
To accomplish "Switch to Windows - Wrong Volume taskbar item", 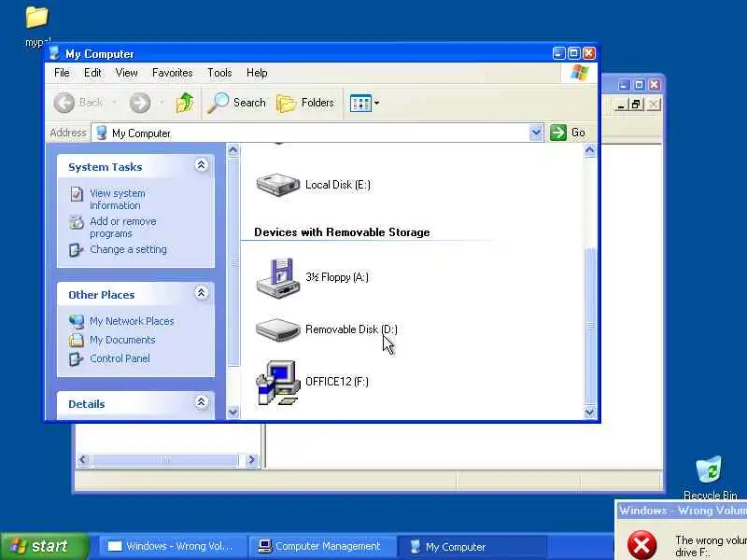I will tap(172, 546).
